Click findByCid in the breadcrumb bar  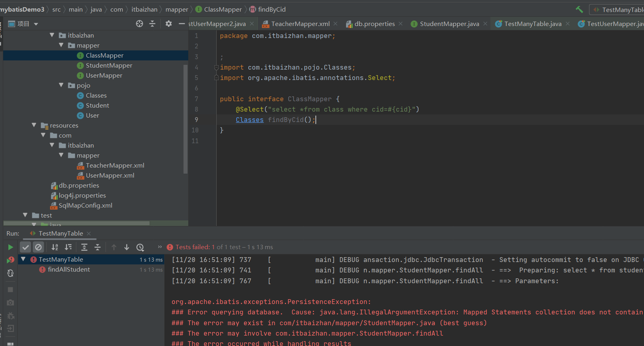click(x=272, y=9)
